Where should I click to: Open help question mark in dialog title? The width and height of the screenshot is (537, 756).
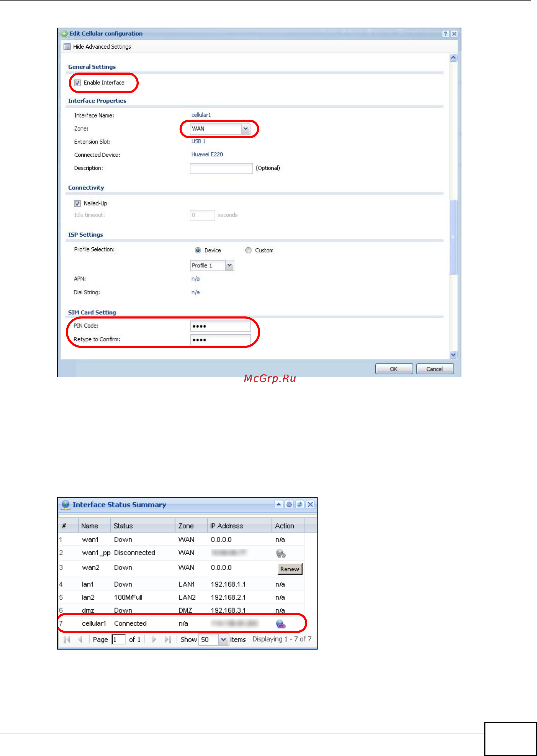(445, 34)
